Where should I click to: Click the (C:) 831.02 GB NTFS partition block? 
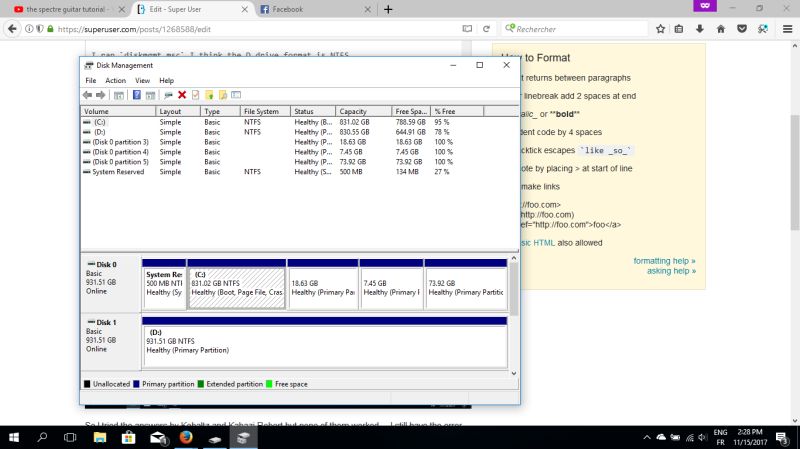tap(236, 284)
